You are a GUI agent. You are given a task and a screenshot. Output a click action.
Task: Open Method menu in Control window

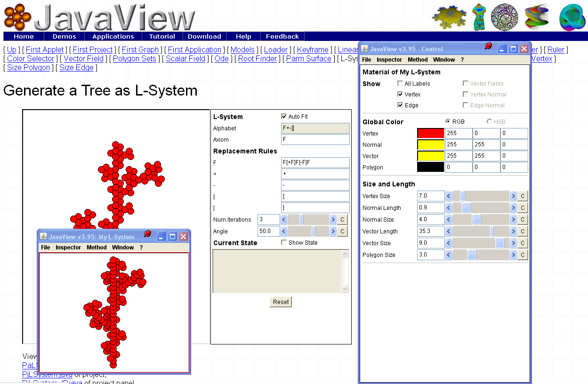418,60
